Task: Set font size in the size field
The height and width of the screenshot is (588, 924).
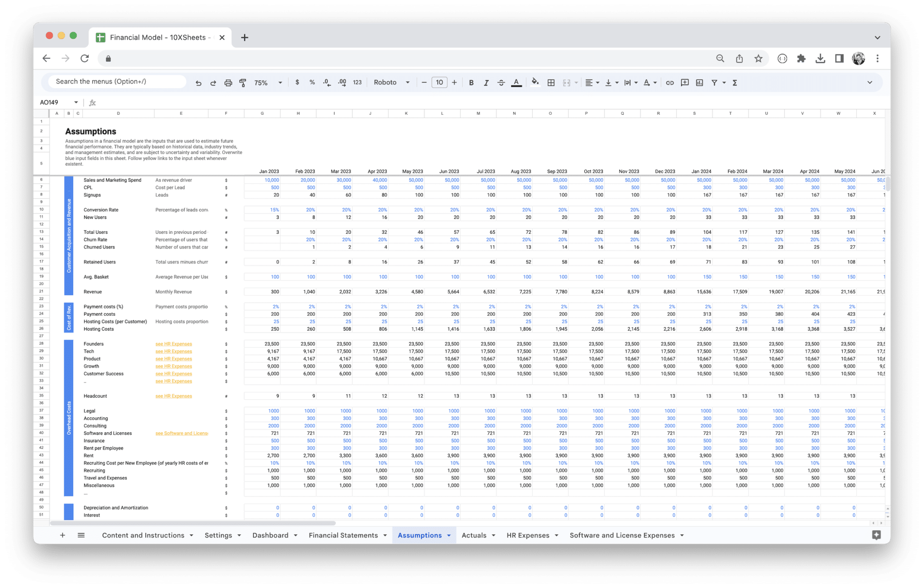Action: [439, 83]
